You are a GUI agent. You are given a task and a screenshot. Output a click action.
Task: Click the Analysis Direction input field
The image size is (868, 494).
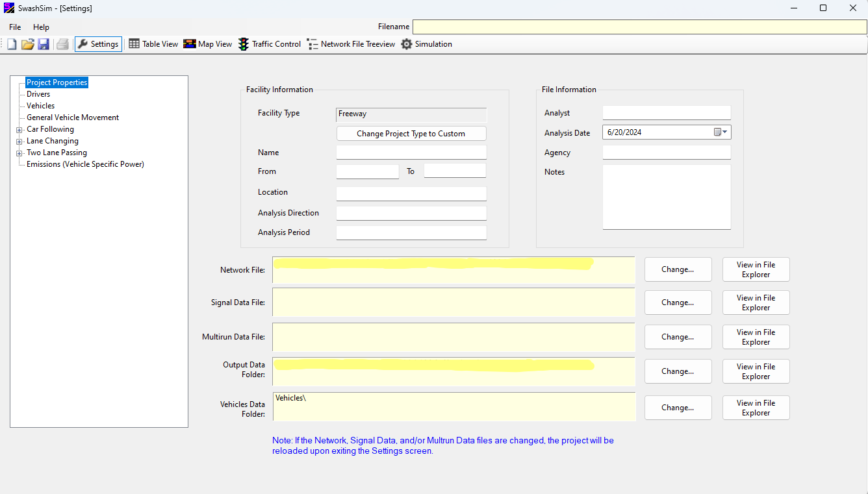coord(411,214)
